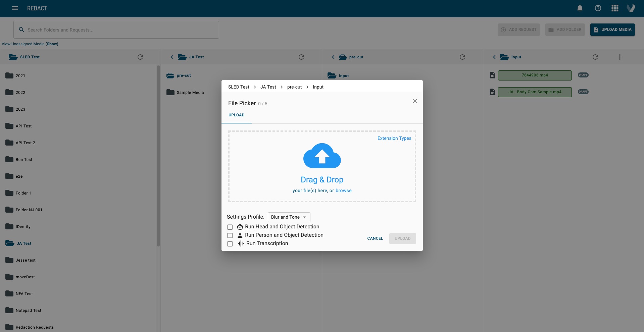The height and width of the screenshot is (332, 644).
Task: Enable Run Person and Object Detection
Action: 230,235
